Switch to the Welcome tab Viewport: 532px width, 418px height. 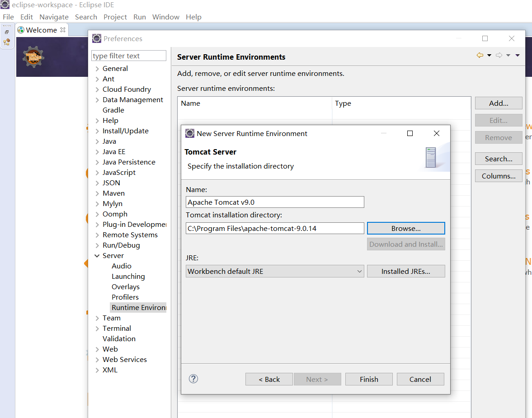[42, 30]
